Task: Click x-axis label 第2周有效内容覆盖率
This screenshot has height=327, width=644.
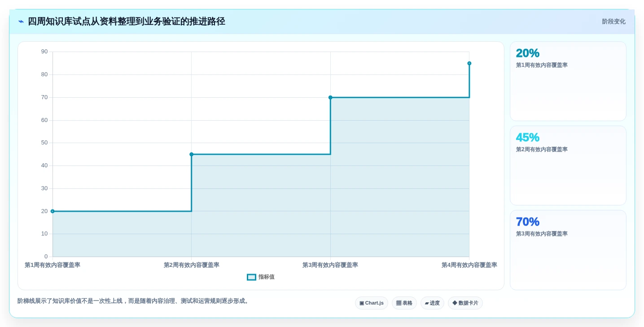Action: coord(192,265)
